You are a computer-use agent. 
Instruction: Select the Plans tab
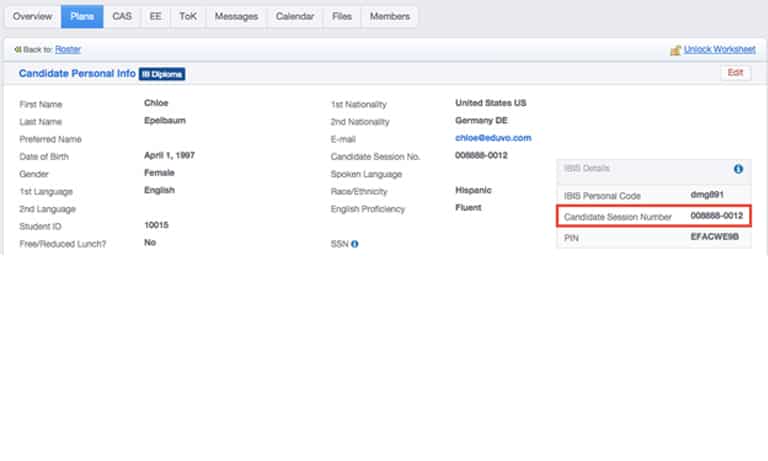point(82,16)
